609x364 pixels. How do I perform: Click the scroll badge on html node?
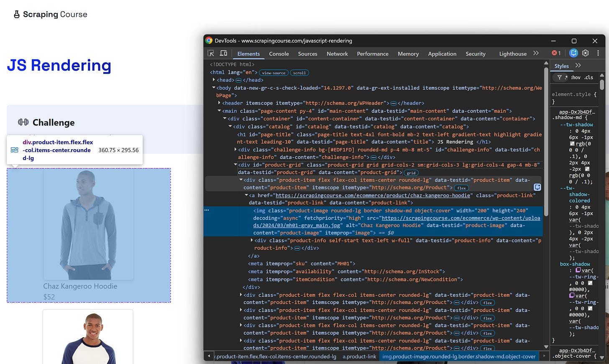(x=299, y=73)
